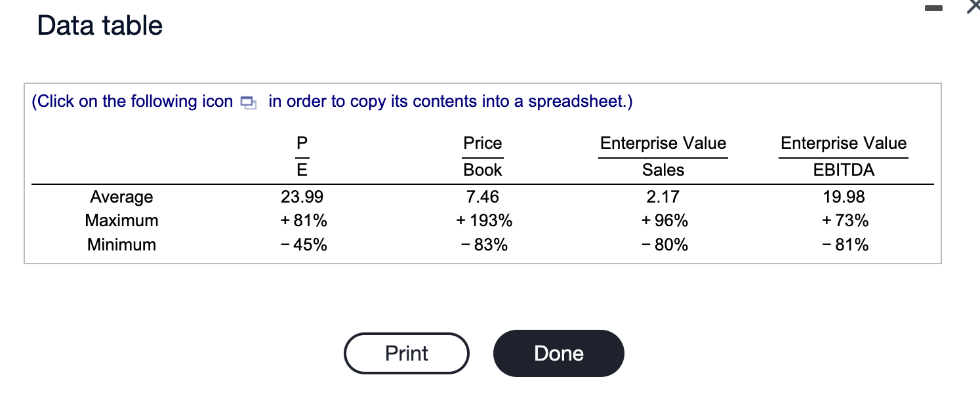Click the Minimum row label
The height and width of the screenshot is (396, 980).
121,245
